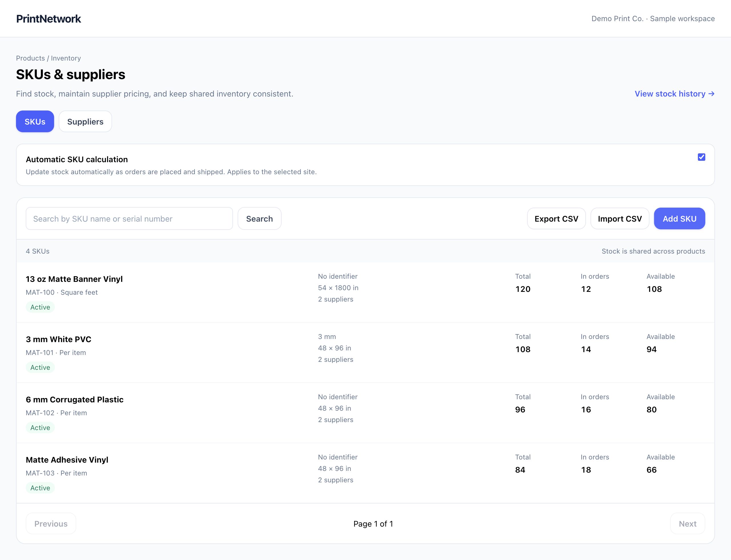Image resolution: width=731 pixels, height=560 pixels.
Task: Click the Add SKU button
Action: (x=679, y=219)
